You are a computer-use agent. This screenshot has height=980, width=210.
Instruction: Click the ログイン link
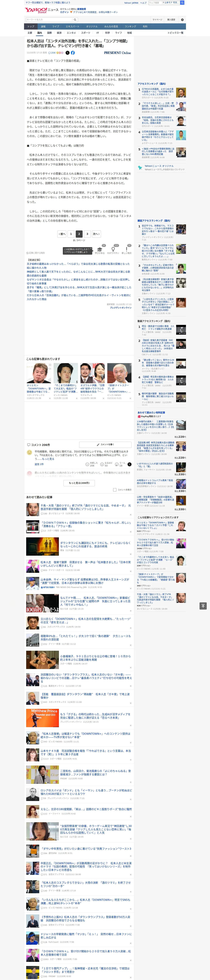64,12
